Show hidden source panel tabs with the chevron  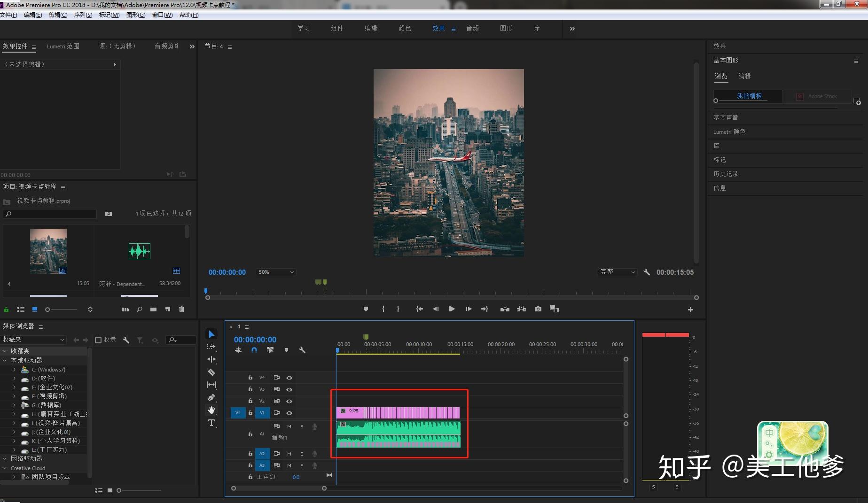192,46
